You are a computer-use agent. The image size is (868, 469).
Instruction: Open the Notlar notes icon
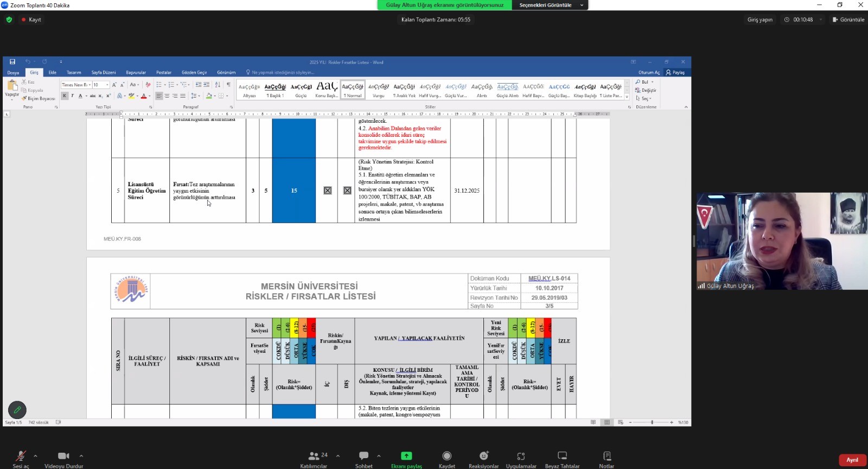pos(607,457)
